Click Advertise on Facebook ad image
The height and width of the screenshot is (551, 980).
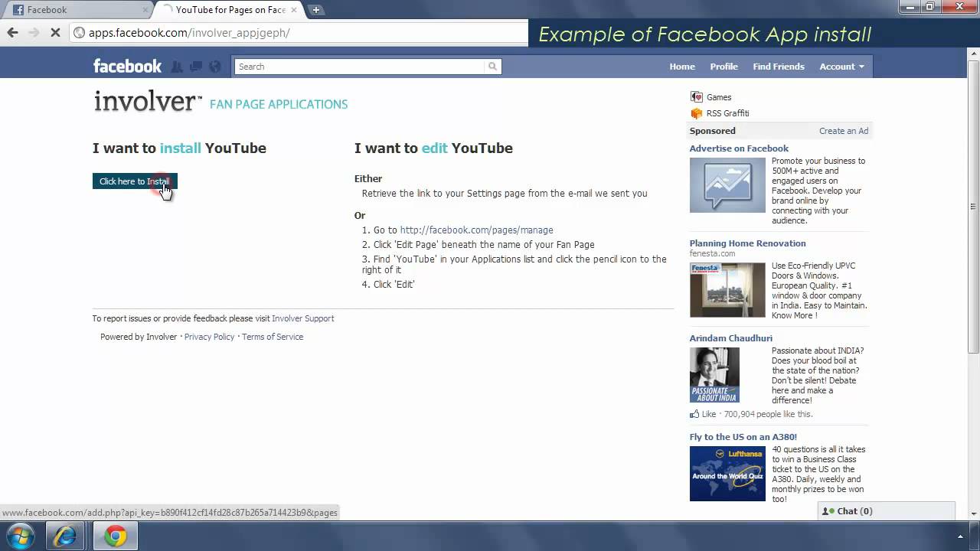tap(727, 185)
